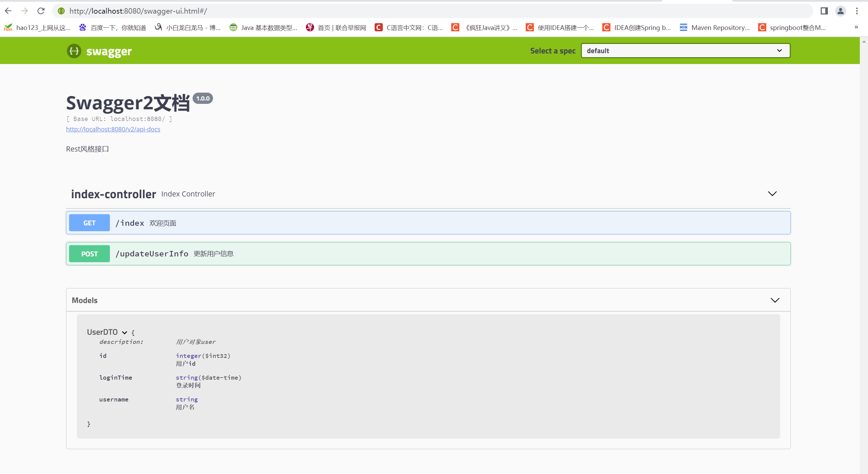The height and width of the screenshot is (474, 868).
Task: Collapse the Models section arrow
Action: 775,300
